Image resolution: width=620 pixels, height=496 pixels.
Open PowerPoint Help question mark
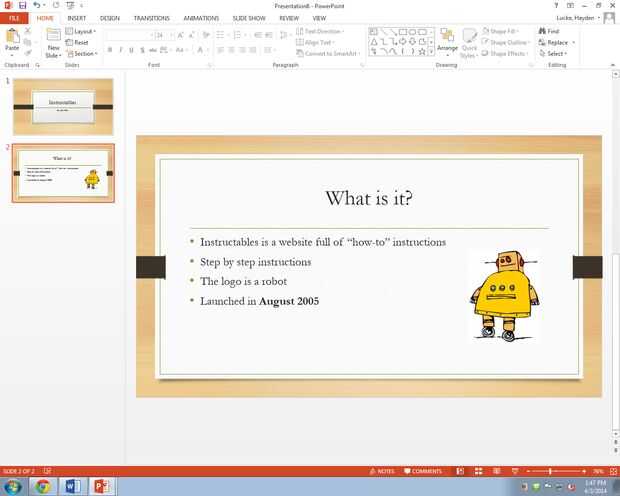click(x=556, y=6)
